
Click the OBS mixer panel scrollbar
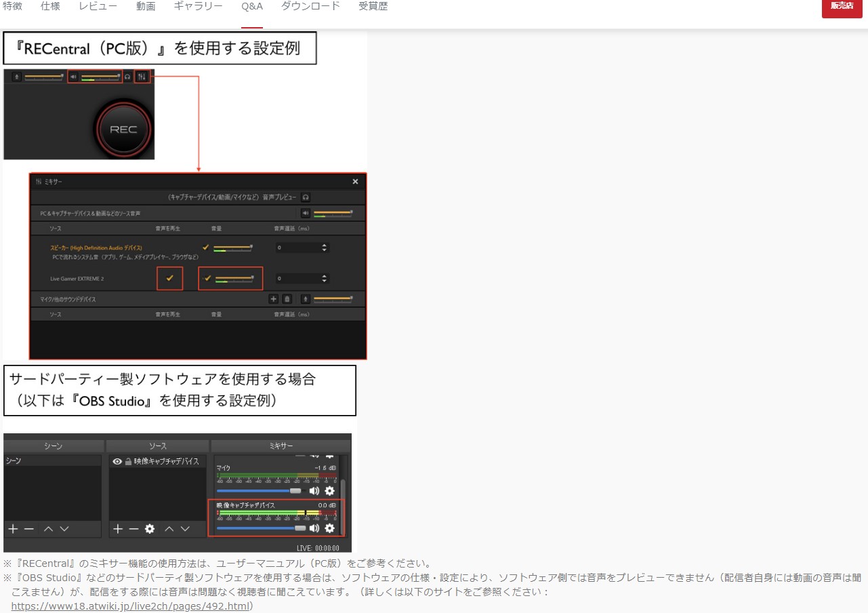pyautogui.click(x=342, y=508)
